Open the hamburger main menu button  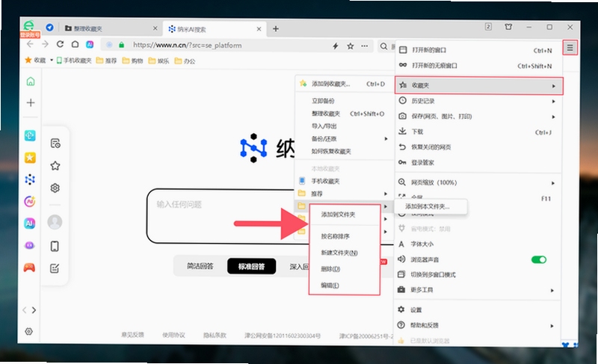click(570, 48)
